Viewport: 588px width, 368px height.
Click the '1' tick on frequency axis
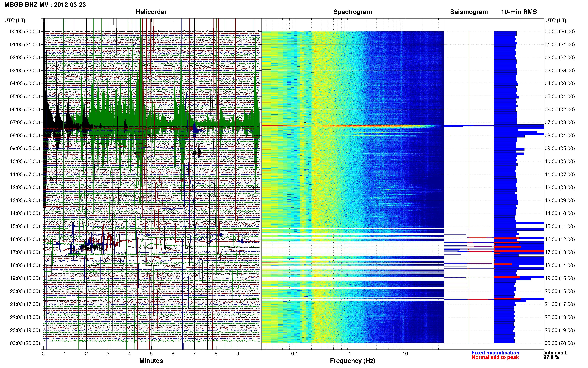[350, 354]
